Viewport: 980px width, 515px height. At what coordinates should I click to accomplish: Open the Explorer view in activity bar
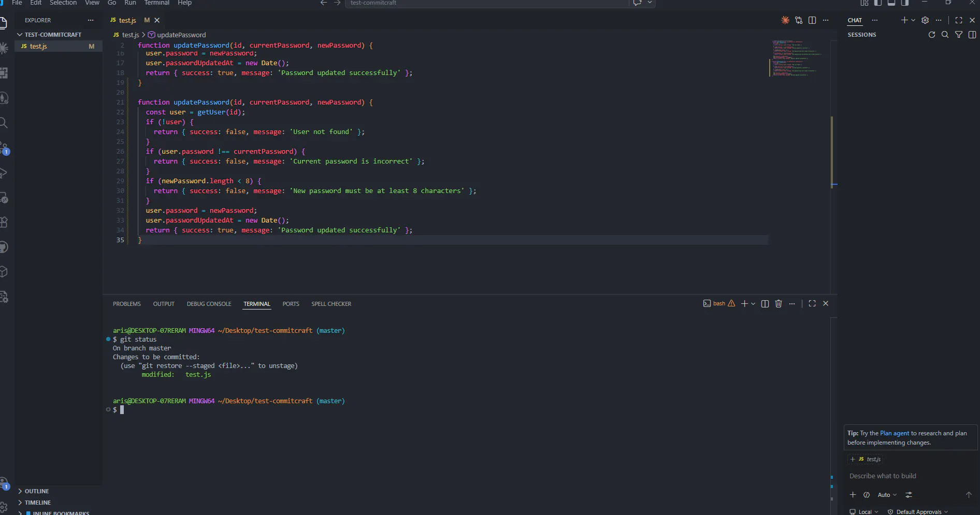(x=3, y=23)
